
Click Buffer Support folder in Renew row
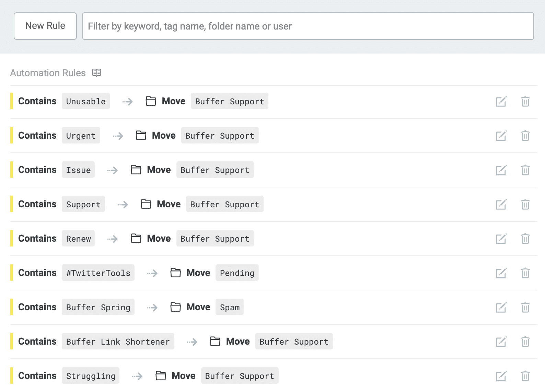point(215,238)
